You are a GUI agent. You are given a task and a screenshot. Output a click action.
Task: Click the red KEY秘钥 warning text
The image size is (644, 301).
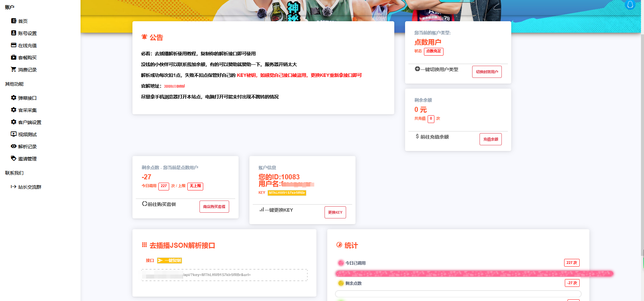pos(299,75)
